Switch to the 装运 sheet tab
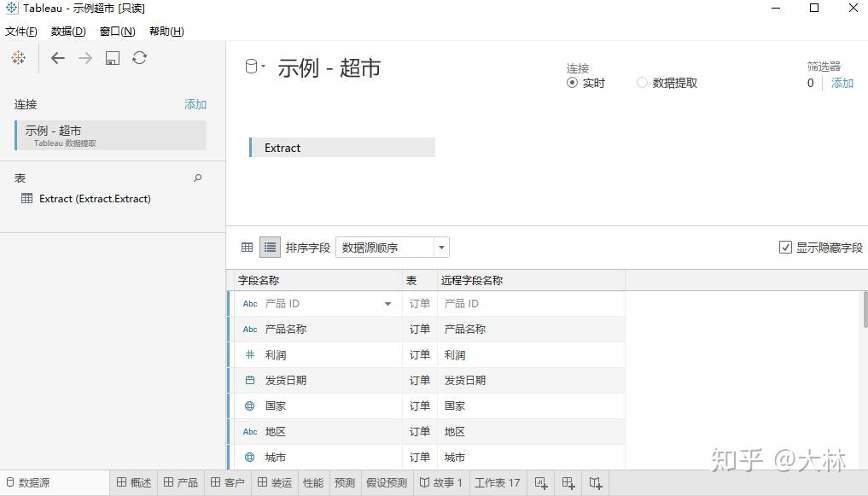This screenshot has height=496, width=868. [275, 482]
